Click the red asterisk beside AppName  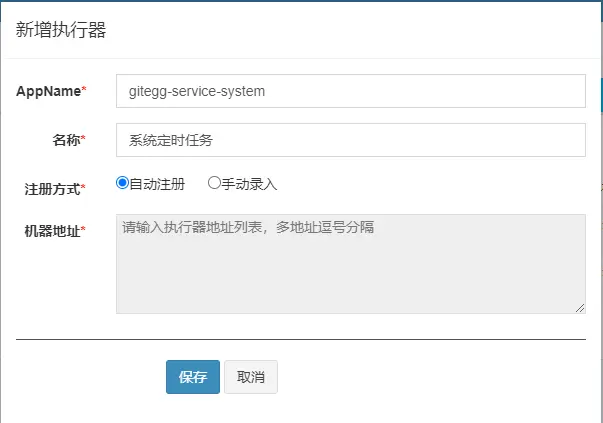[84, 91]
